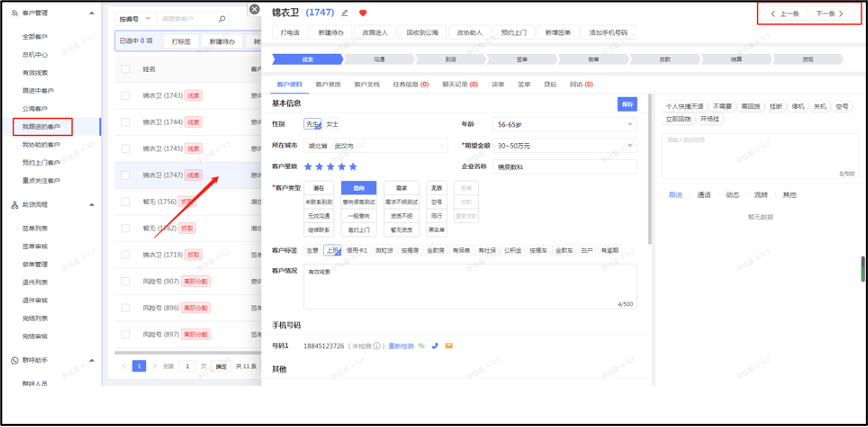The height and width of the screenshot is (427, 868).
Task: Click the orange message icon next to 18845123726
Action: pyautogui.click(x=449, y=346)
